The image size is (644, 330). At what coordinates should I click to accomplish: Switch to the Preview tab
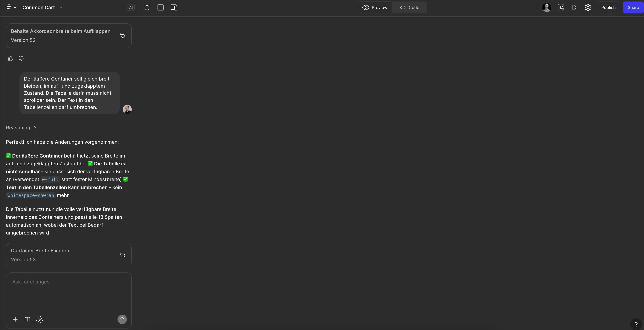coord(375,7)
